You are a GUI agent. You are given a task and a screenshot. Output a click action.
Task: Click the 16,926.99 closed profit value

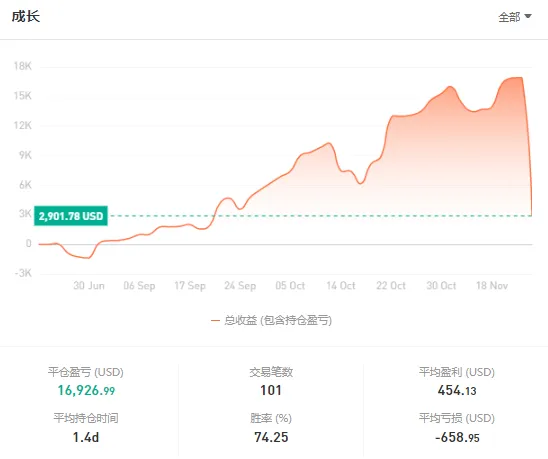(86, 390)
